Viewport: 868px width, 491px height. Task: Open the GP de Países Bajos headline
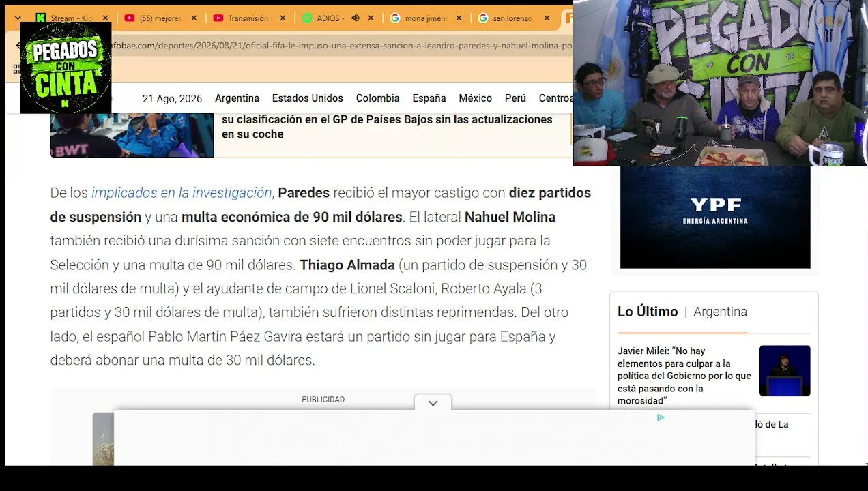(x=387, y=127)
